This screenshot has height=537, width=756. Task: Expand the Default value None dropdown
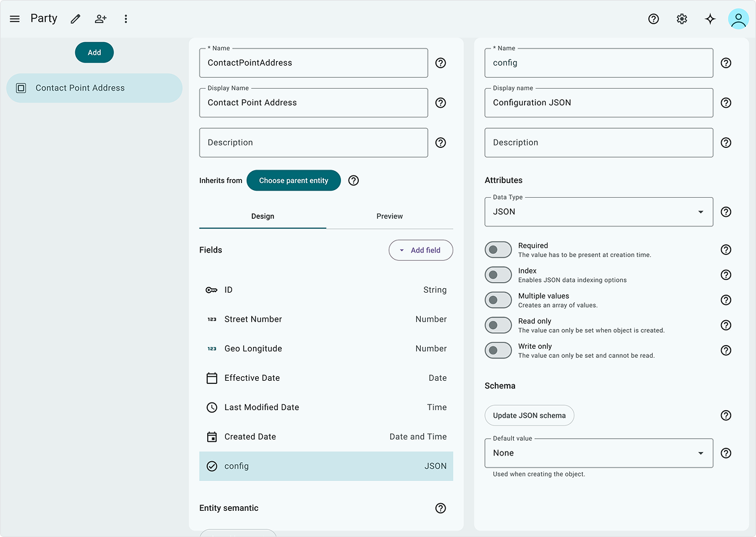click(x=599, y=453)
